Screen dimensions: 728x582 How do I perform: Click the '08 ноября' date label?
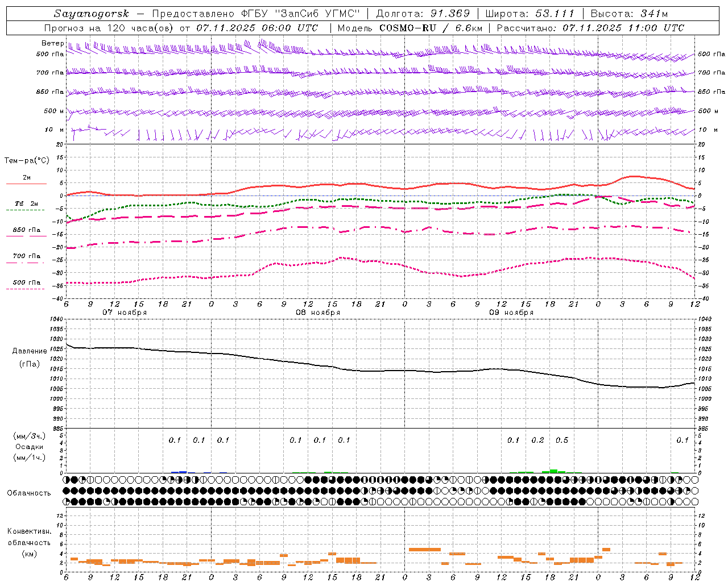pos(318,313)
